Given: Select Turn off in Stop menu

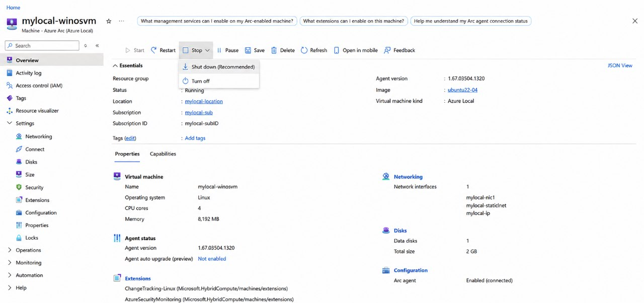Looking at the screenshot, I should [x=219, y=81].
